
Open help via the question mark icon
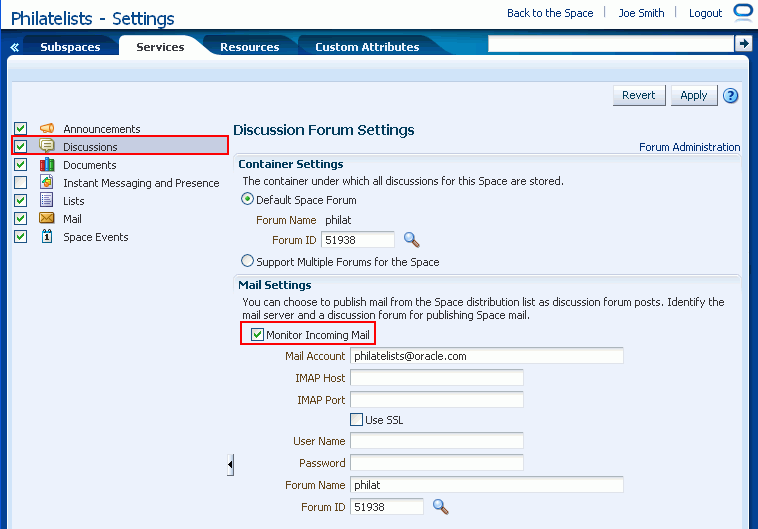[730, 96]
